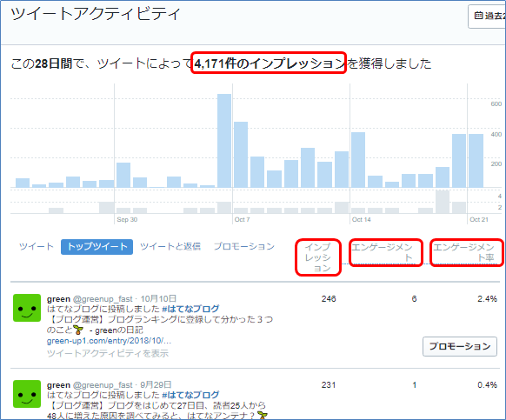Open the green-up1.com/entry/2018/10 link
The height and width of the screenshot is (420, 506).
[109, 341]
